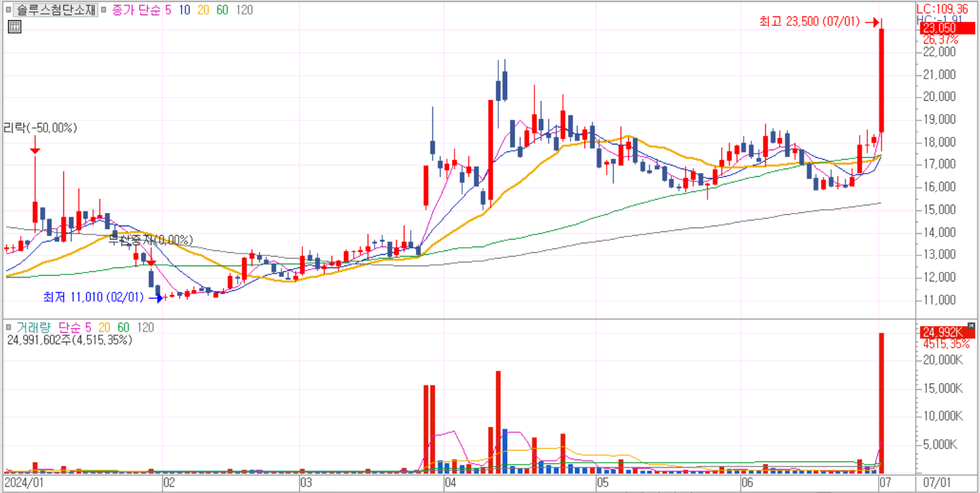980x493 pixels.
Task: Click the 26.37% change rate label
Action: (x=941, y=40)
